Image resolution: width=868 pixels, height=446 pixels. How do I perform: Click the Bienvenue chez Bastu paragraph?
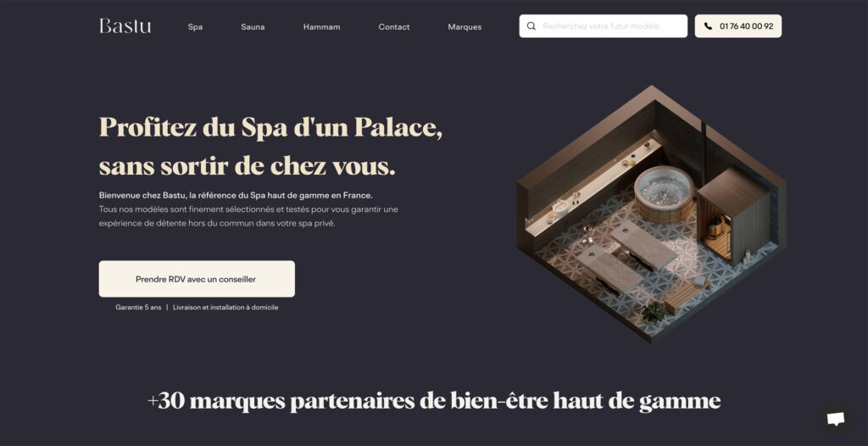tap(248, 209)
